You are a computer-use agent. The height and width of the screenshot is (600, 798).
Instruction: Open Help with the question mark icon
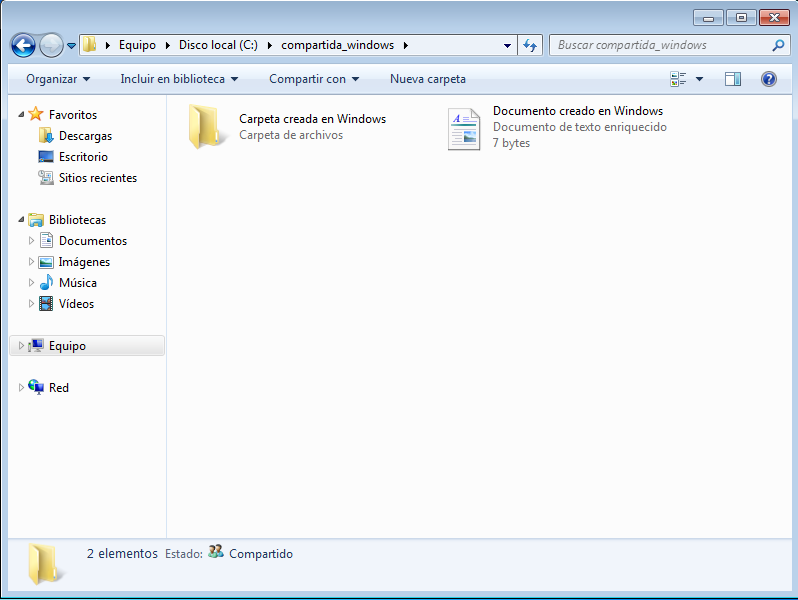(768, 79)
